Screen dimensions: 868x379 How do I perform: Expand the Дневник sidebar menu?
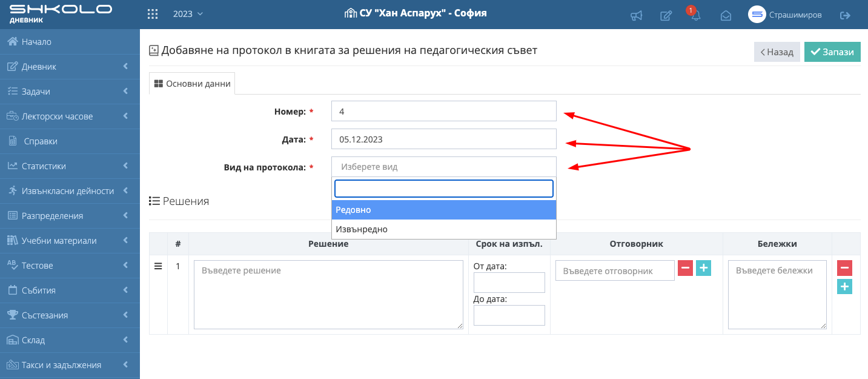point(70,67)
